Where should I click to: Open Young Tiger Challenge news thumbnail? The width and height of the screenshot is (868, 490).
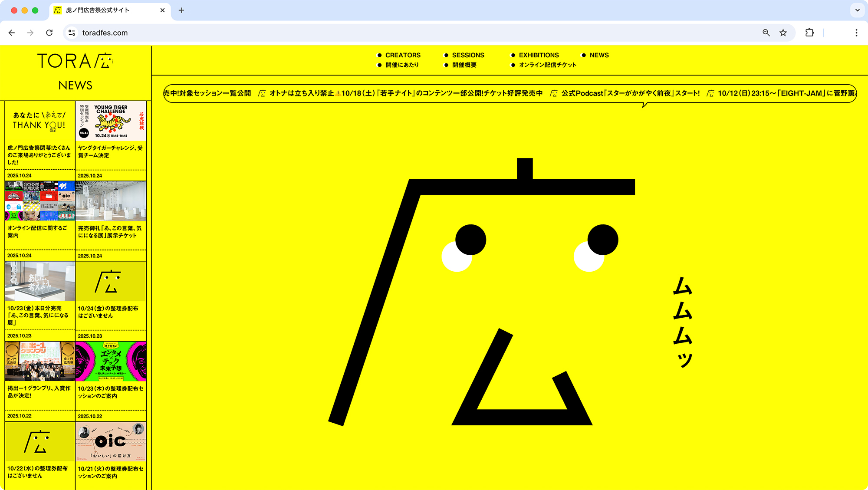111,121
